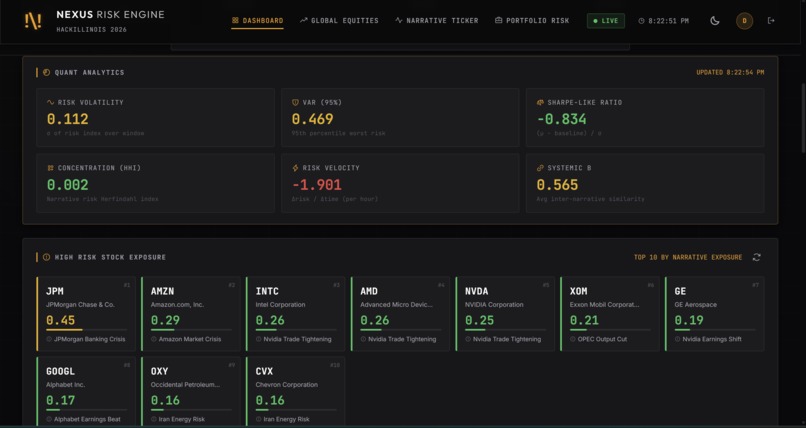
Task: Click the page vertical scrollbar
Action: point(802,118)
